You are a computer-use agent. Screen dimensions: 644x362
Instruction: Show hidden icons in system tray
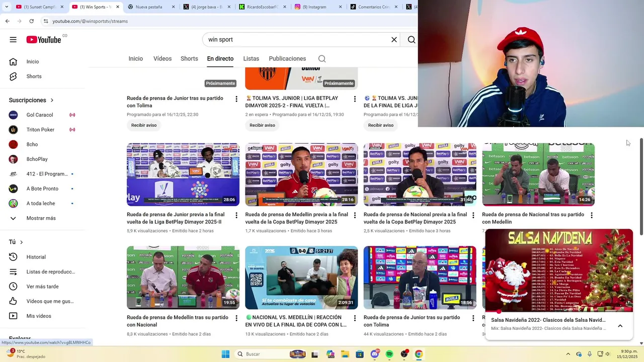pyautogui.click(x=568, y=354)
